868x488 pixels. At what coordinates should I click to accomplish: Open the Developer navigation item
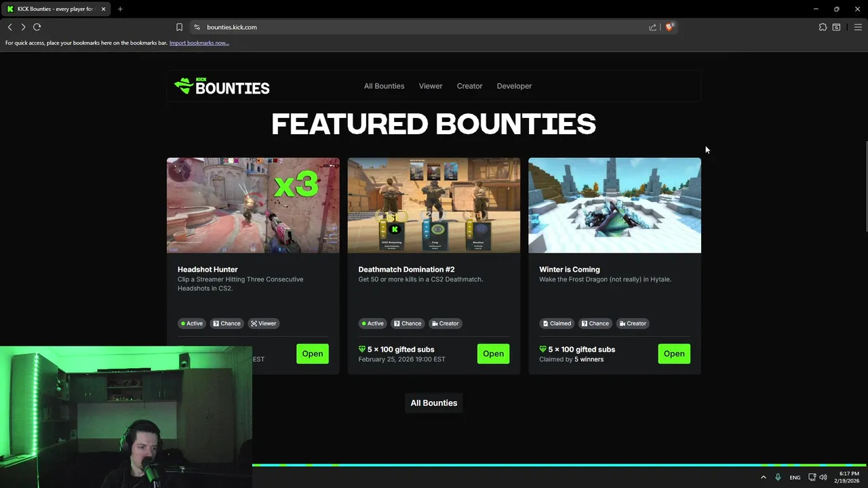(x=514, y=86)
